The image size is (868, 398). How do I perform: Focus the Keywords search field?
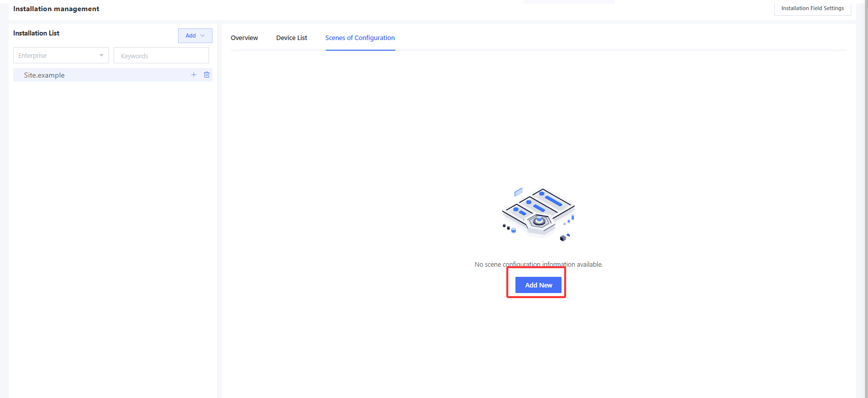pos(161,56)
